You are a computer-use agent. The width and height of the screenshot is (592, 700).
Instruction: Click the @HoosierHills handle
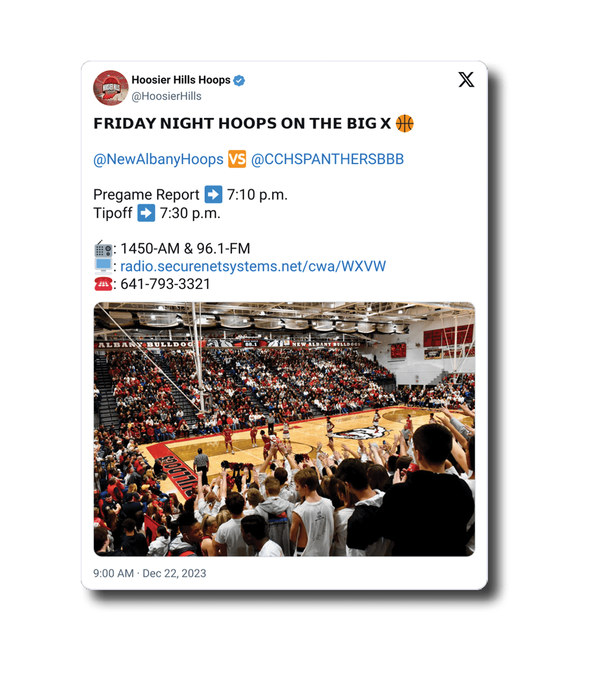coord(166,96)
